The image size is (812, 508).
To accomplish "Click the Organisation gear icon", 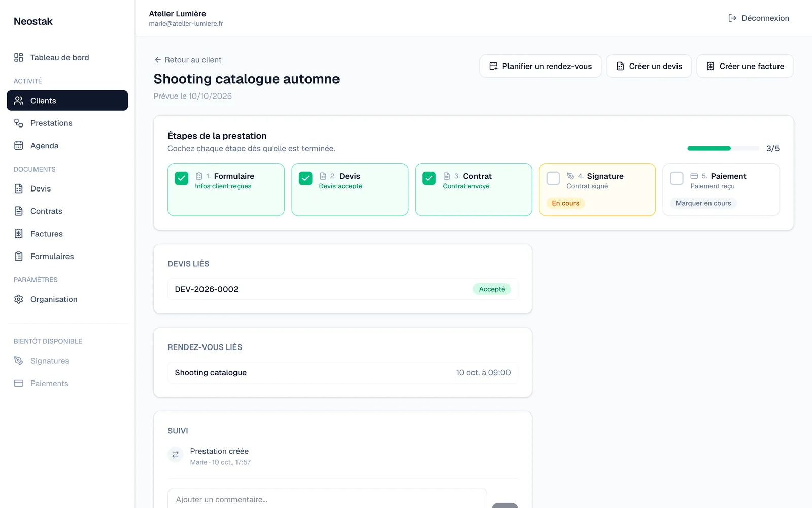I will [x=19, y=299].
